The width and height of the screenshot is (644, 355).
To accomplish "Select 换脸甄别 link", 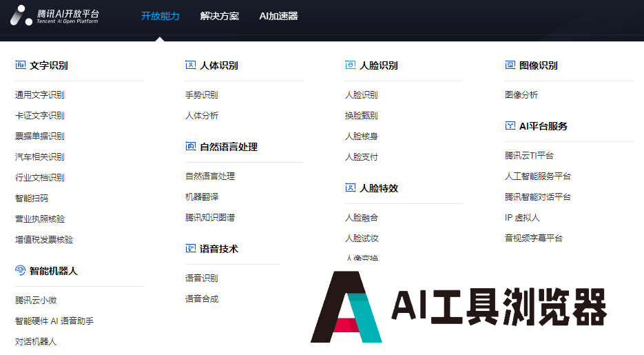I will pos(362,115).
